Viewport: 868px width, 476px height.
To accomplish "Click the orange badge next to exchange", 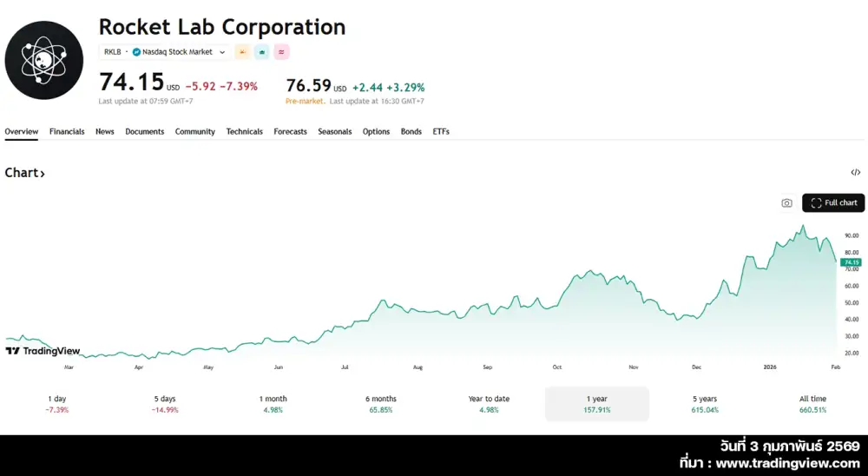I will click(242, 52).
